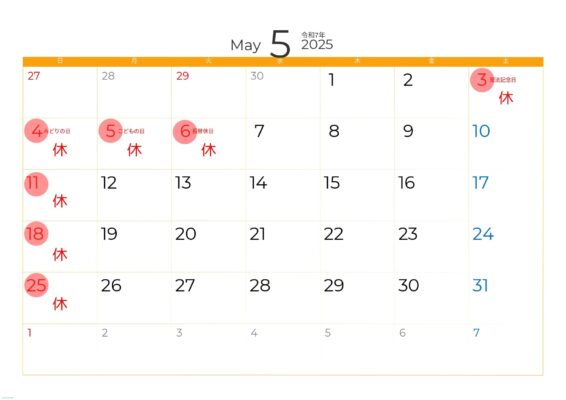Click the year 2025 label
The width and height of the screenshot is (566, 400).
tap(317, 44)
